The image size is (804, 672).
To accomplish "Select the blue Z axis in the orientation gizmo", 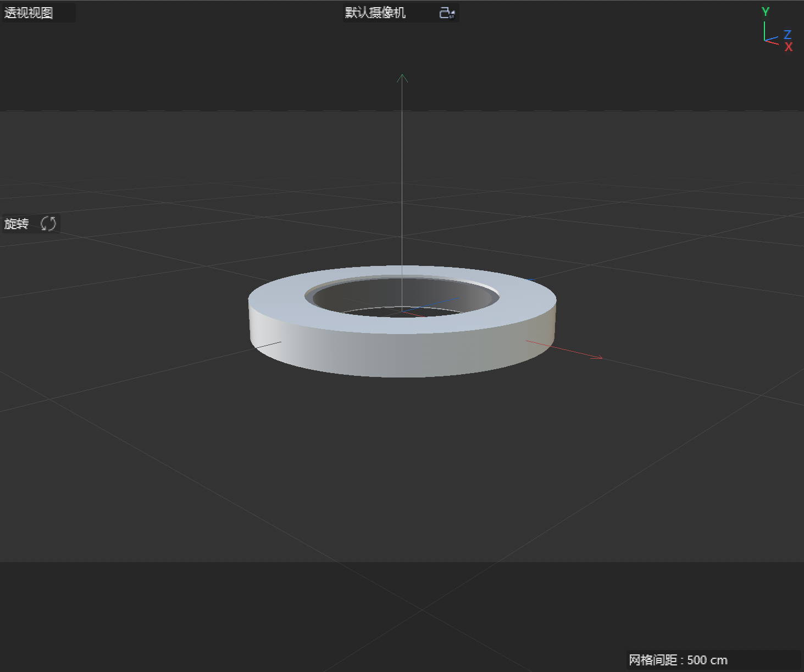I will [x=788, y=35].
